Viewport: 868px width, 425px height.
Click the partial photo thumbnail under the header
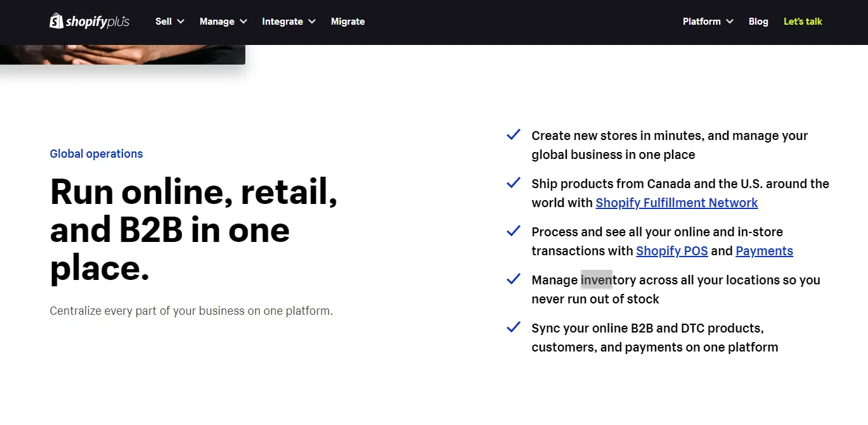(122, 54)
